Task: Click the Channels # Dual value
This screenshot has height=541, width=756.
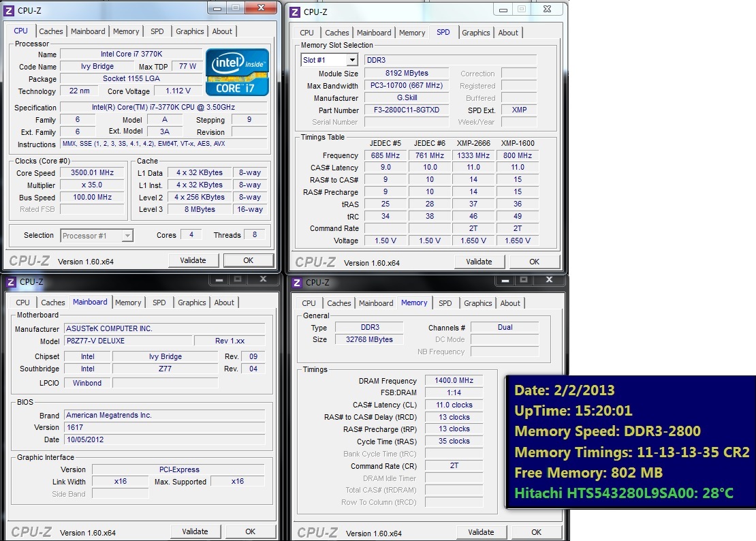Action: click(505, 328)
